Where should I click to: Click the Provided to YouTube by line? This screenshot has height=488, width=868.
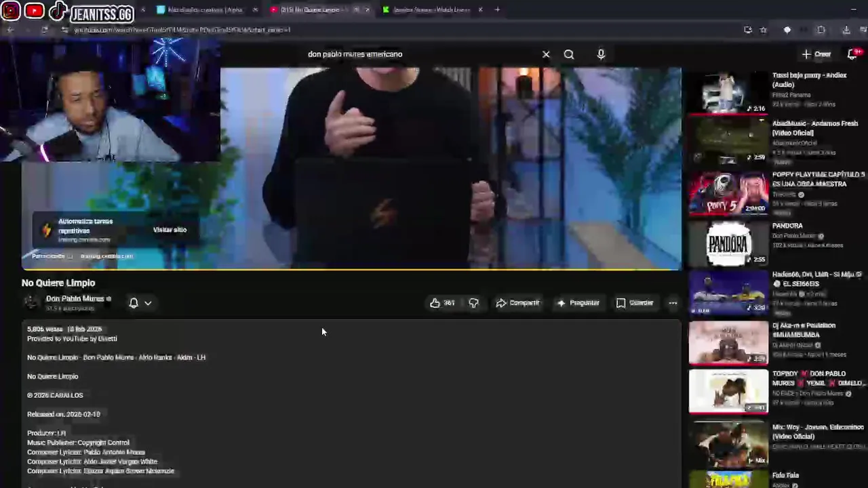click(x=72, y=339)
